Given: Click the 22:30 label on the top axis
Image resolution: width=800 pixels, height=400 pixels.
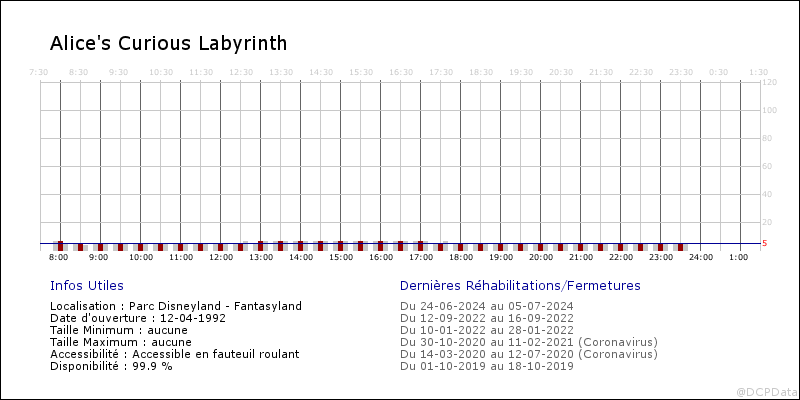Looking at the screenshot, I should pos(641,72).
